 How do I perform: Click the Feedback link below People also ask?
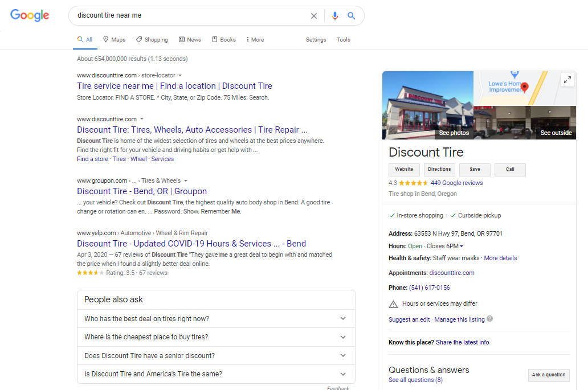click(338, 388)
